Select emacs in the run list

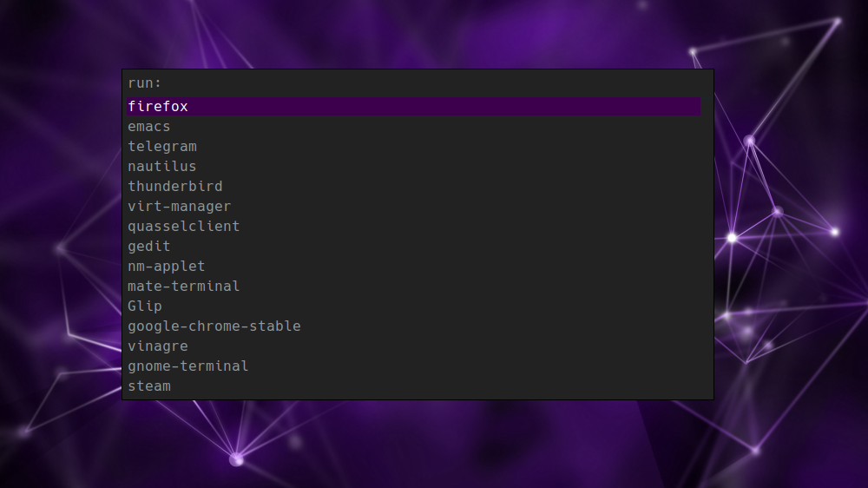click(x=149, y=127)
